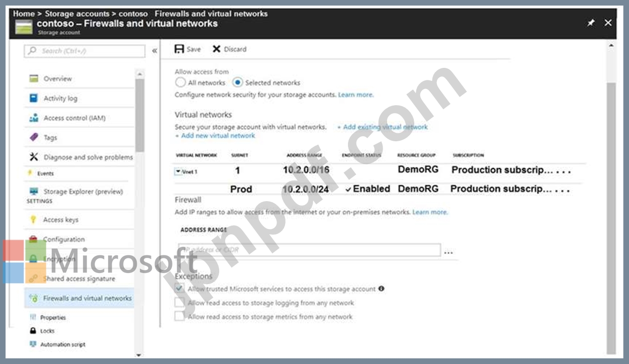Select the Selected networks radio button
This screenshot has width=629, height=364.
coord(237,82)
